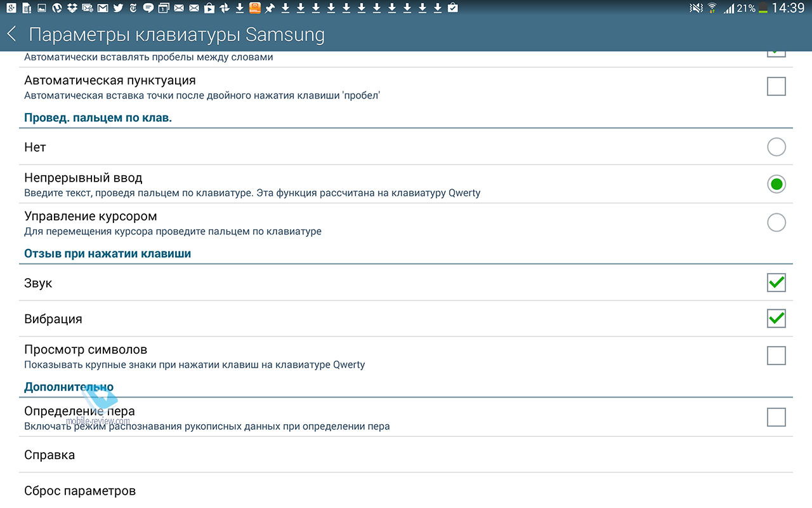Tap the Непрерывный ввод row label

[83, 178]
